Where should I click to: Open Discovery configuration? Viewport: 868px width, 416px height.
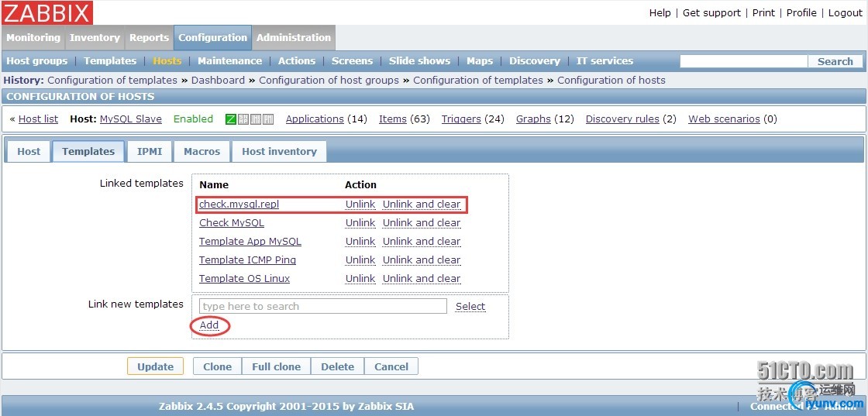coord(535,61)
